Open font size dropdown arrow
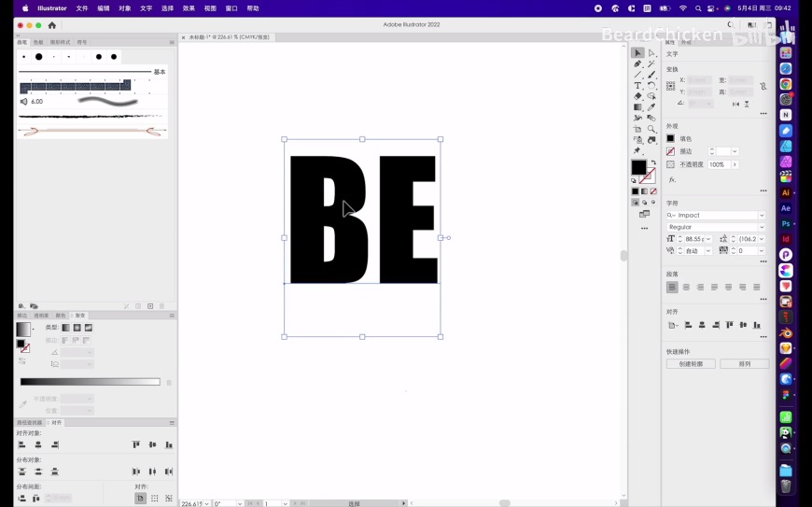 coord(708,239)
